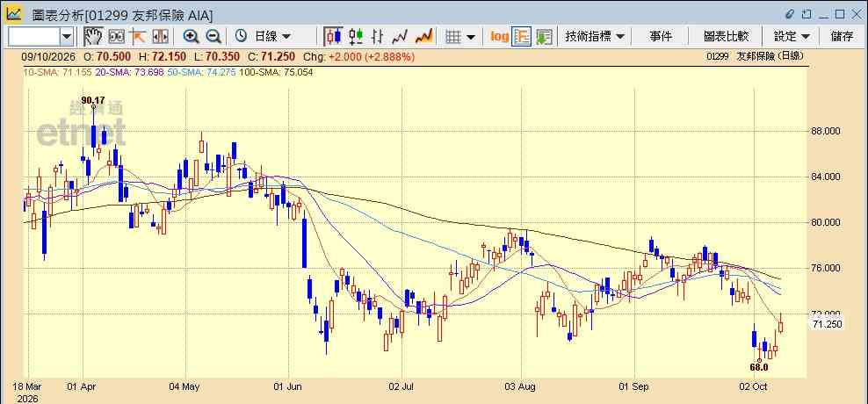
Task: Click the open price O: 70.500
Action: coord(107,56)
